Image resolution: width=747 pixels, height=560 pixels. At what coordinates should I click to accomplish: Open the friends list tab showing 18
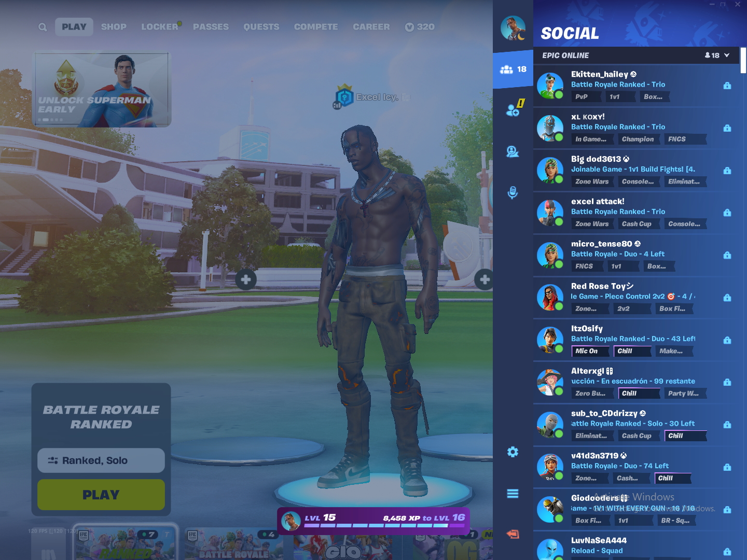[513, 69]
